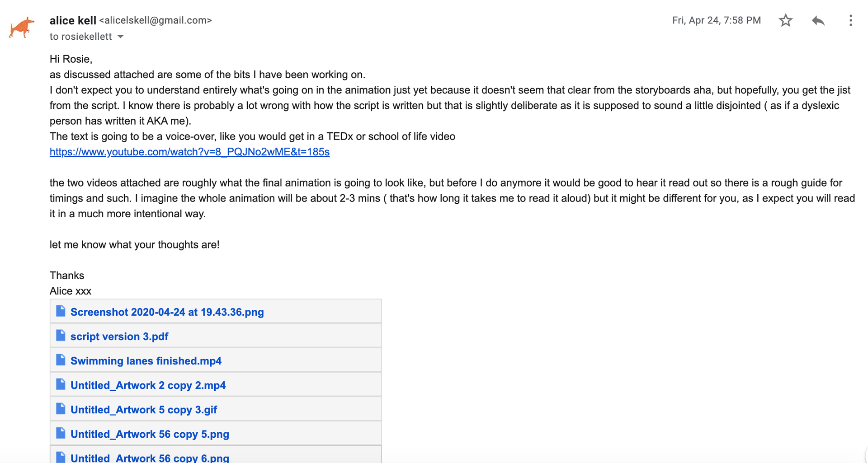Viewport: 868px width, 463px height.
Task: Click file icon beside script version 3.pdf
Action: coord(61,336)
